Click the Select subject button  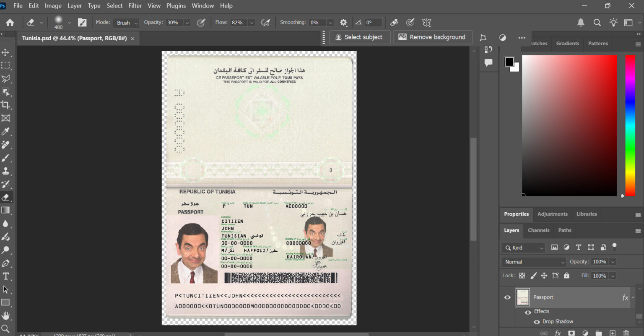pos(360,37)
